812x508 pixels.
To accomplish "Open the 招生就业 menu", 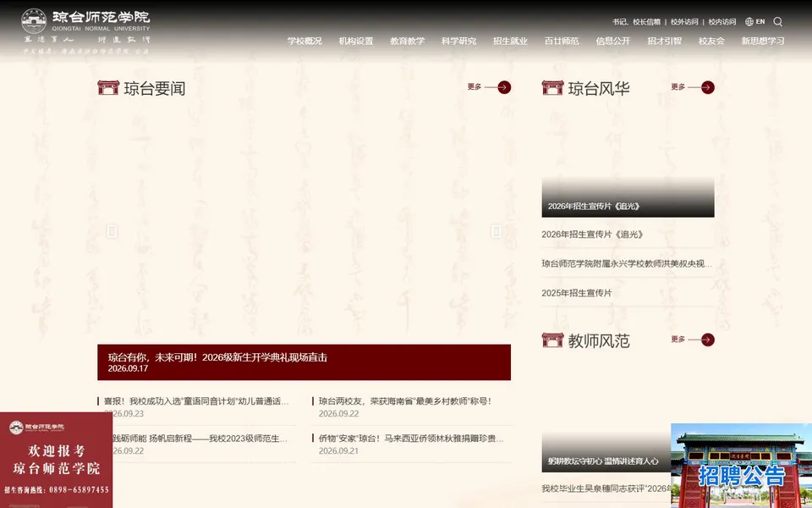I will (x=510, y=41).
